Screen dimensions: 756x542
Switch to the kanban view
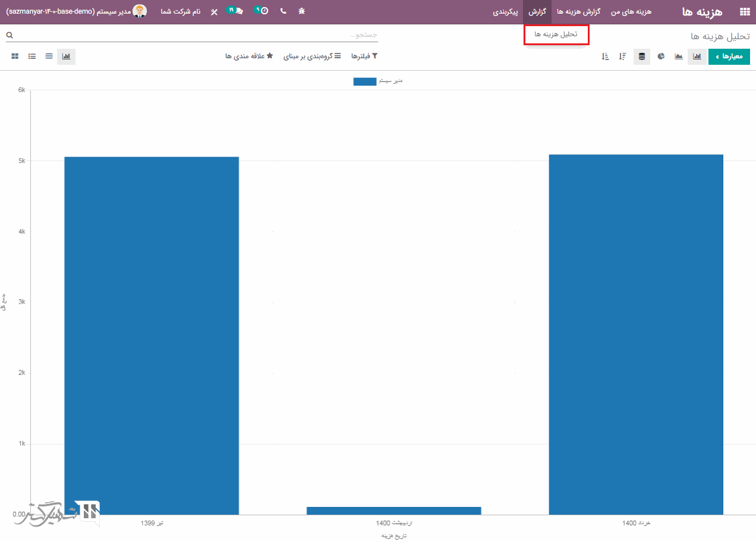point(15,56)
